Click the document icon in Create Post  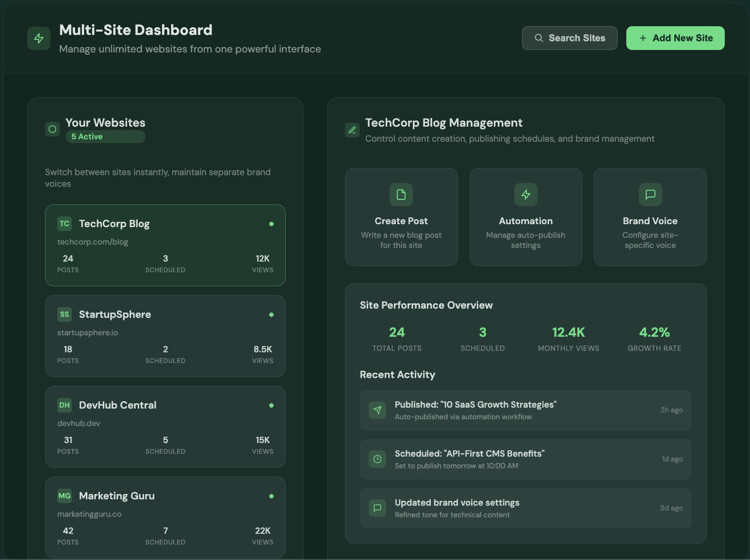click(x=401, y=195)
